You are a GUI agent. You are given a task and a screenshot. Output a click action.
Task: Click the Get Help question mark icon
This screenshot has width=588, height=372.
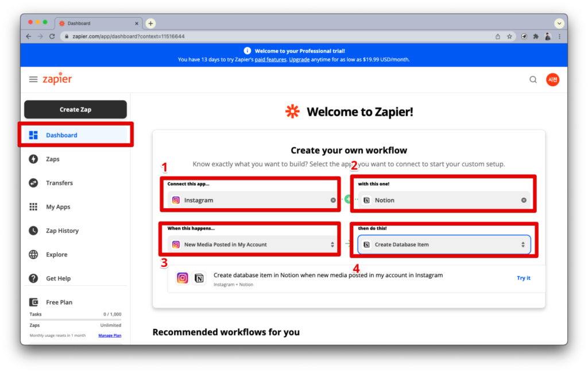pyautogui.click(x=33, y=278)
